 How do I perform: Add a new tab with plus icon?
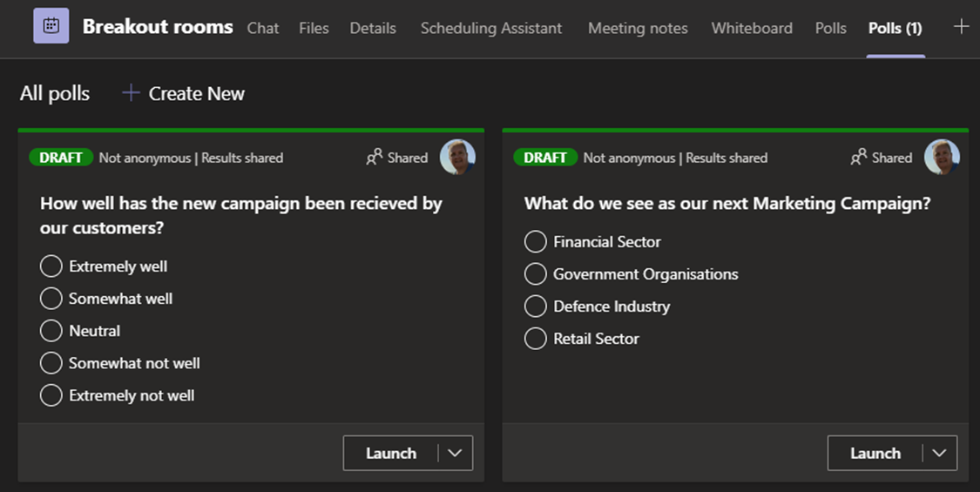(961, 26)
